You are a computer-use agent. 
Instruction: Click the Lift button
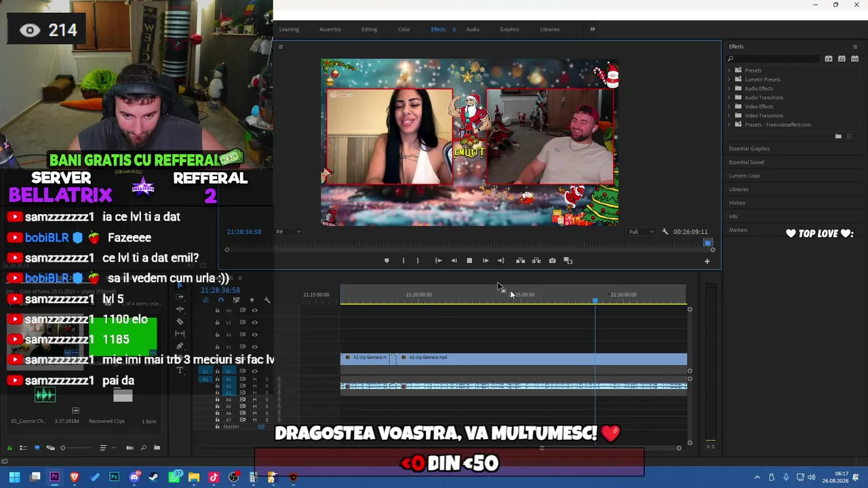(520, 261)
